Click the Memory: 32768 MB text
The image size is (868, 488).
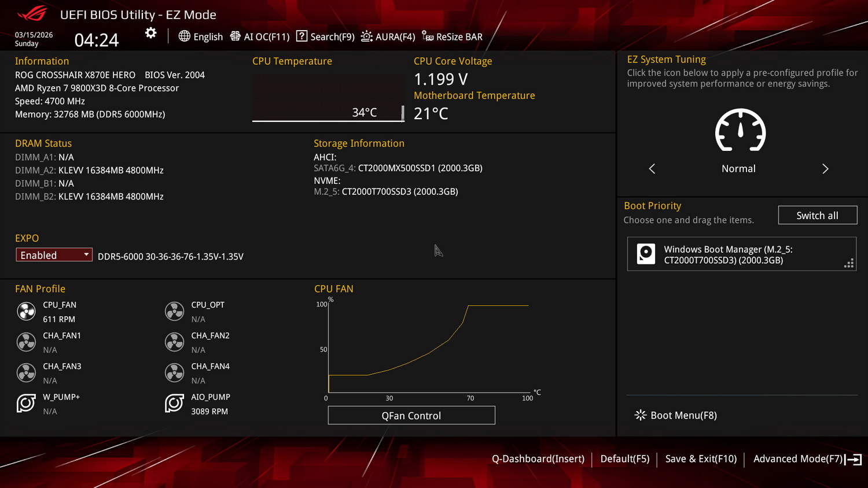click(x=90, y=114)
